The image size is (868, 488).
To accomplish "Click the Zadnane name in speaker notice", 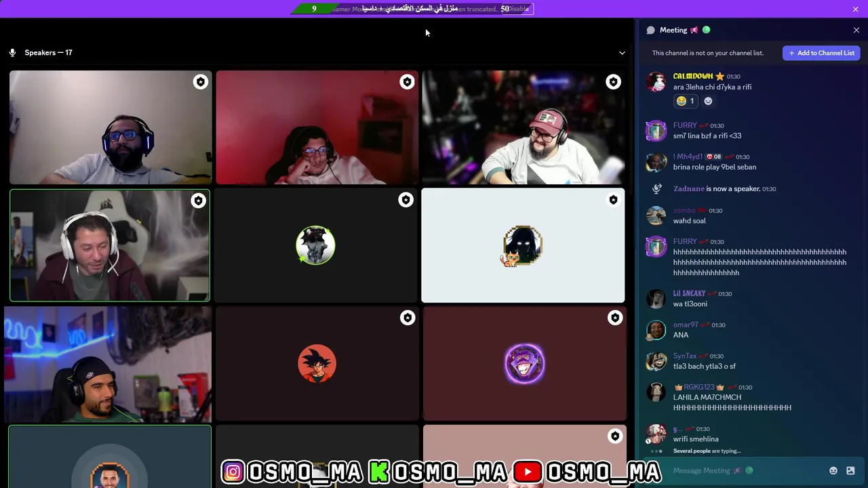I will coord(688,188).
